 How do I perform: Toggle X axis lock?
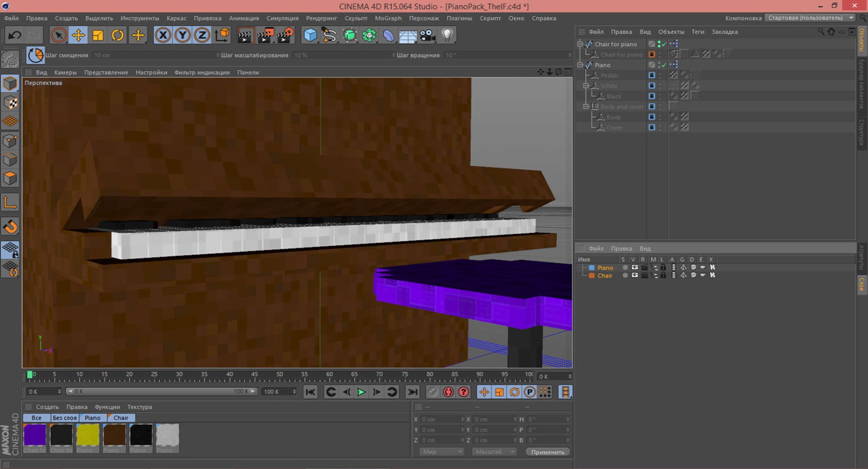tap(163, 35)
